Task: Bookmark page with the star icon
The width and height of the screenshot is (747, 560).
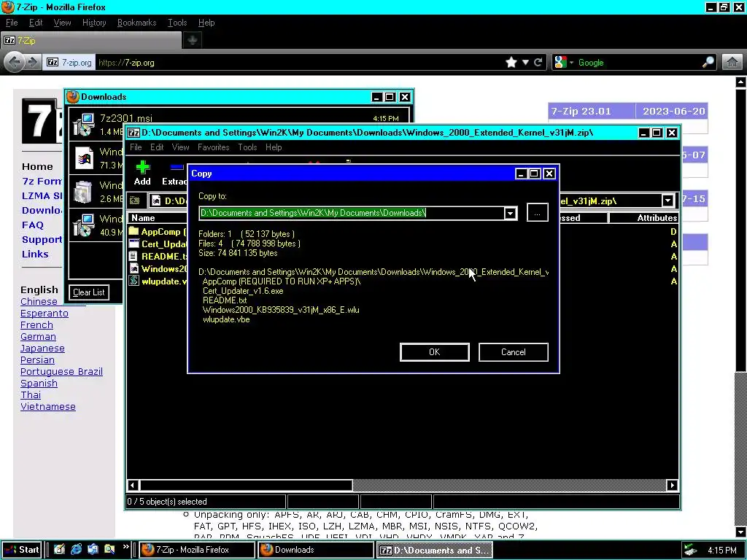Action: pyautogui.click(x=511, y=63)
